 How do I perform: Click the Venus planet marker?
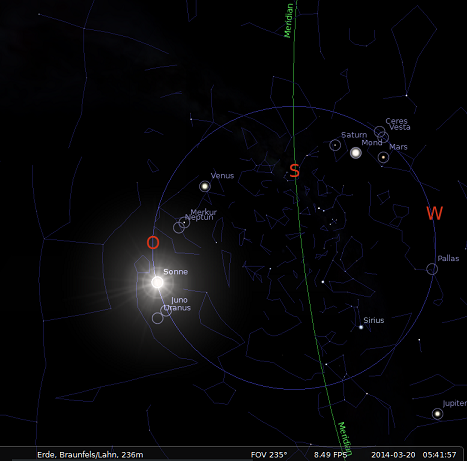(x=205, y=186)
